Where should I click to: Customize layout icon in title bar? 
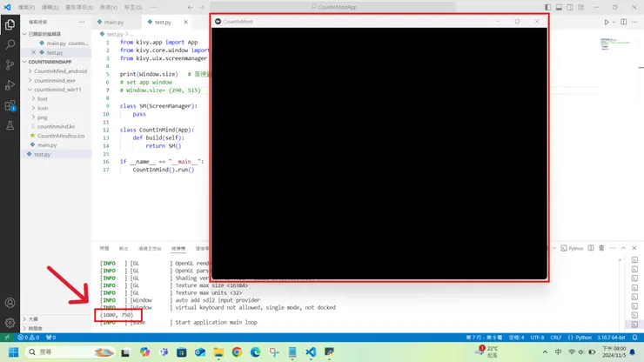coord(580,7)
